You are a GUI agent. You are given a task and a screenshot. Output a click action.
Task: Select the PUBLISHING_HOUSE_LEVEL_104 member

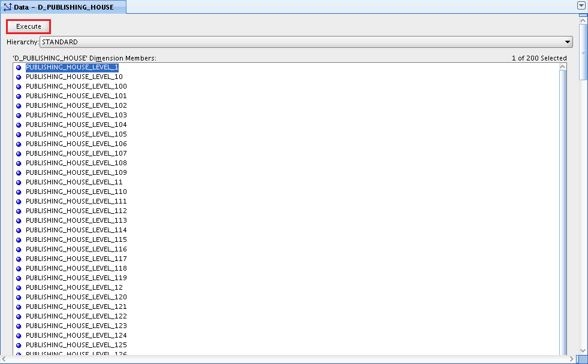pyautogui.click(x=76, y=125)
